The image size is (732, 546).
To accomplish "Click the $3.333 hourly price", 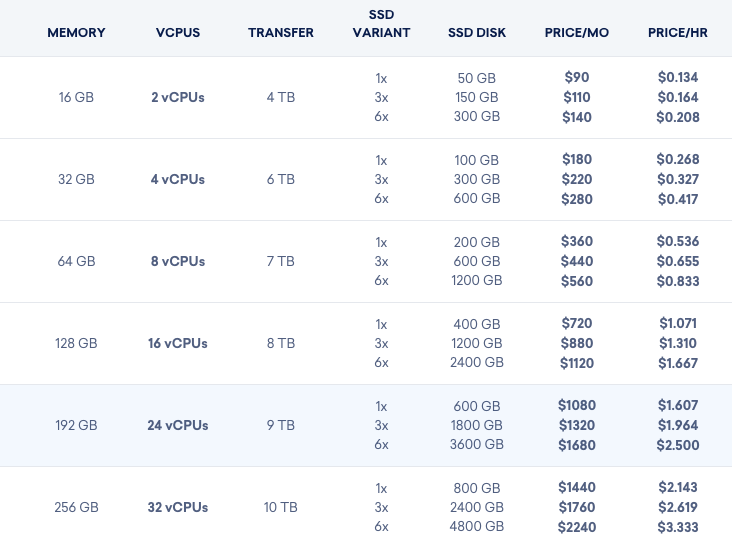I will tap(678, 527).
